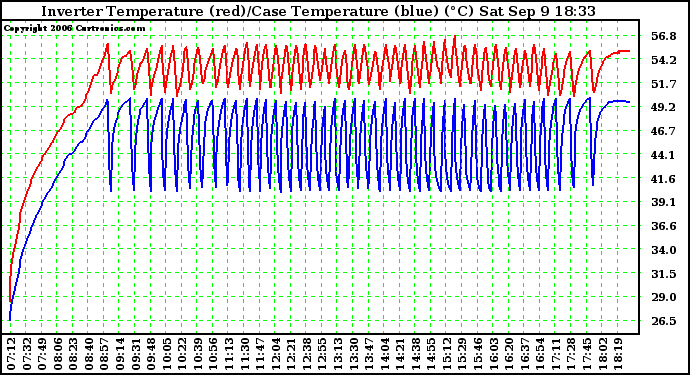Click the 10:05 time label
Screen dimensions: 690x375
click(x=167, y=354)
